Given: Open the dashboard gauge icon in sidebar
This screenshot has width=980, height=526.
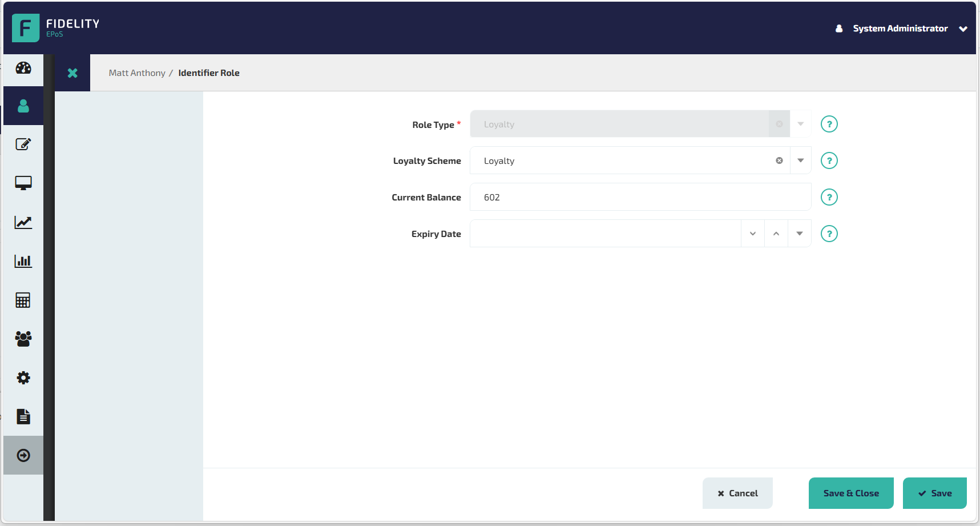Looking at the screenshot, I should (23, 68).
